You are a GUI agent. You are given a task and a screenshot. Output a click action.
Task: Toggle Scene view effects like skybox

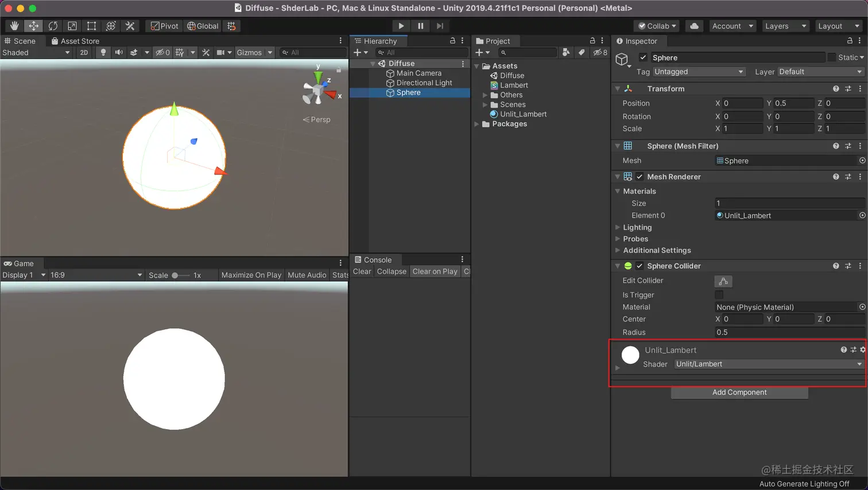134,52
